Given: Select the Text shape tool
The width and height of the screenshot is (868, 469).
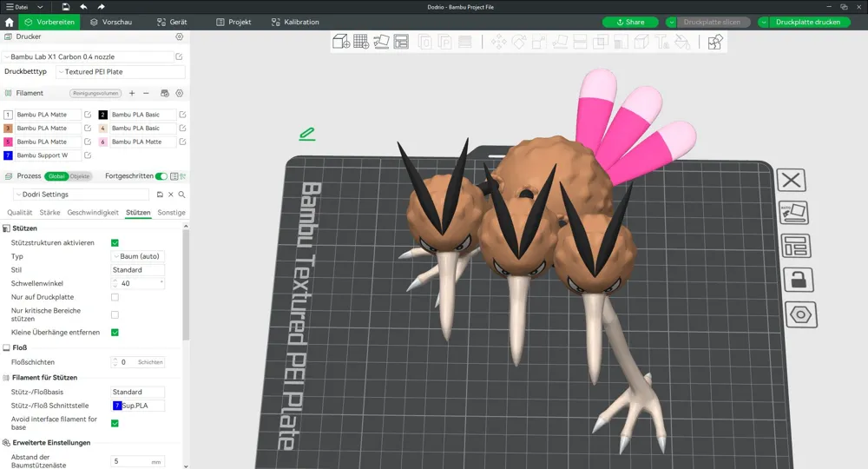Looking at the screenshot, I should pyautogui.click(x=661, y=42).
